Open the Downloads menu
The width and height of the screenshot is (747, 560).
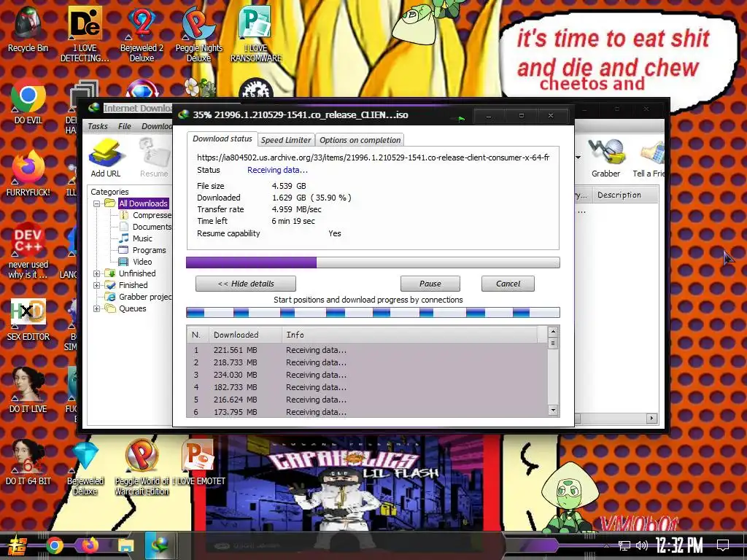tap(157, 126)
